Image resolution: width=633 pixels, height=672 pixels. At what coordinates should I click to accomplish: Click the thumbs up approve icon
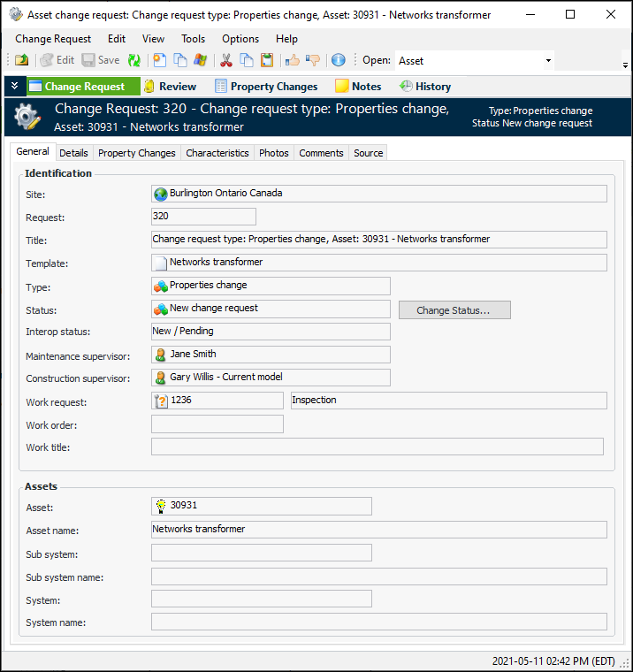[x=292, y=60]
